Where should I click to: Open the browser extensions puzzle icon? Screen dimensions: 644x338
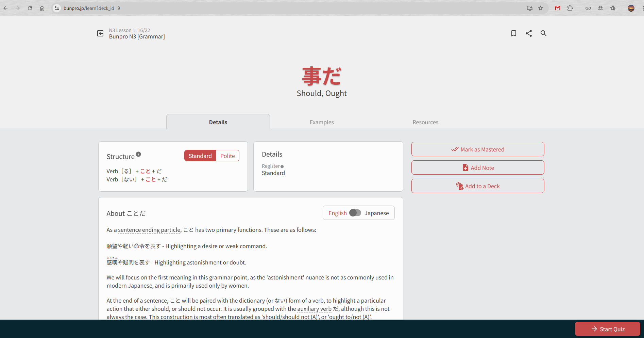570,8
